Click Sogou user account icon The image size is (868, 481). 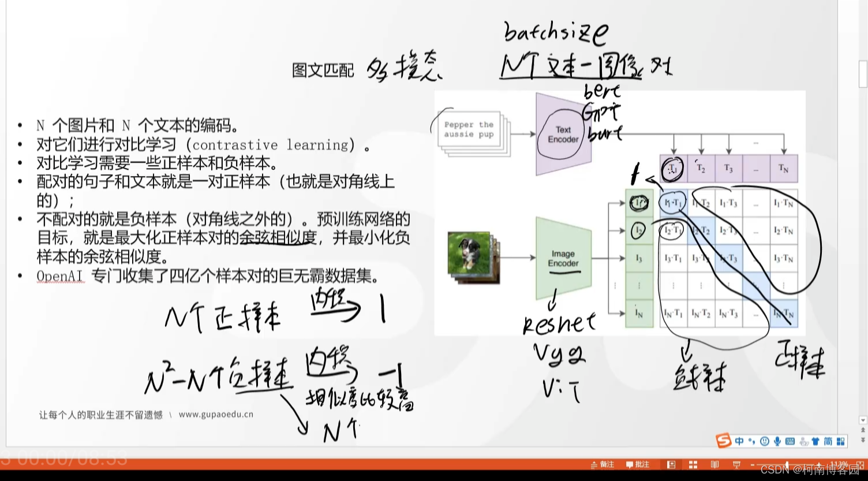pos(804,441)
